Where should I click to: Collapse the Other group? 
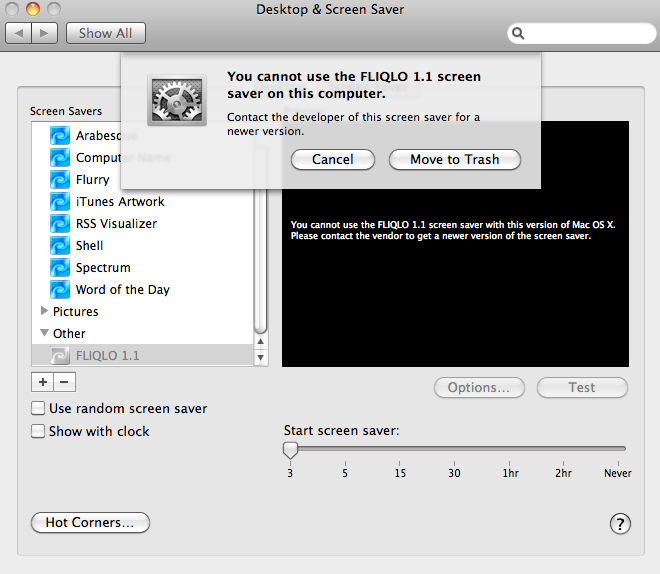click(44, 333)
